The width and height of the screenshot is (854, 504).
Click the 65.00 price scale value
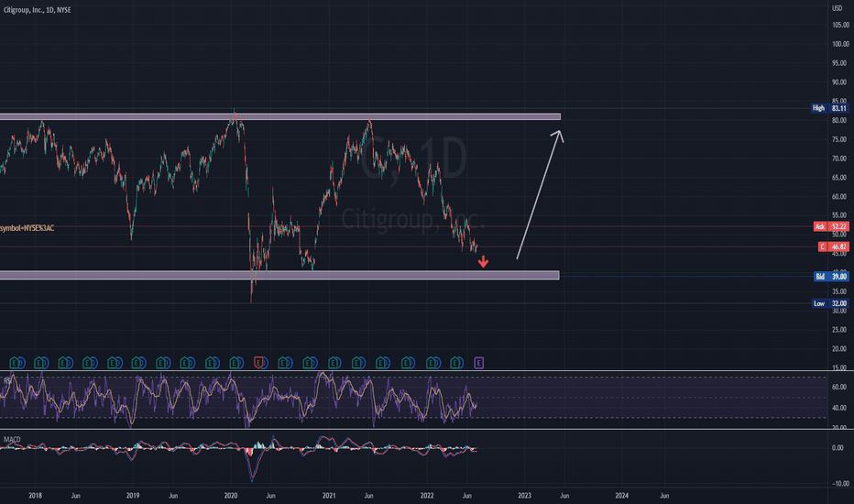(839, 178)
